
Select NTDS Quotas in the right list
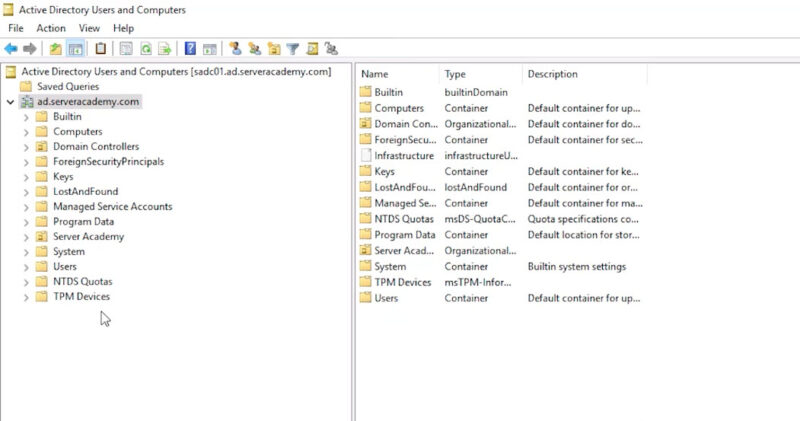(403, 219)
